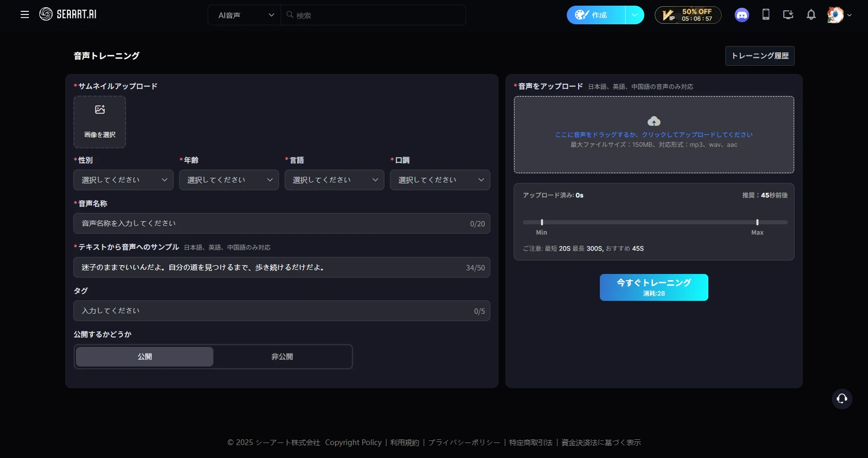Select the 非公開 visibility option
Image resolution: width=868 pixels, height=458 pixels.
pos(282,357)
